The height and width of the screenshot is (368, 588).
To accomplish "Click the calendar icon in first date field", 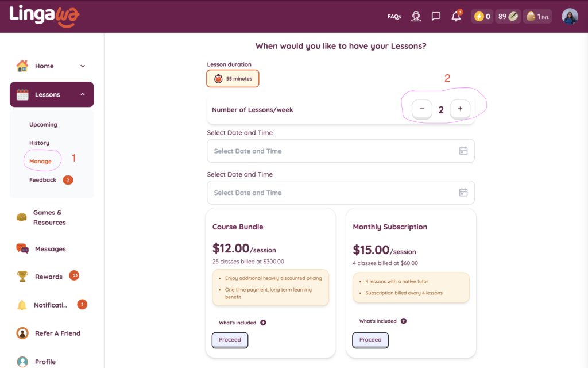I will point(463,151).
